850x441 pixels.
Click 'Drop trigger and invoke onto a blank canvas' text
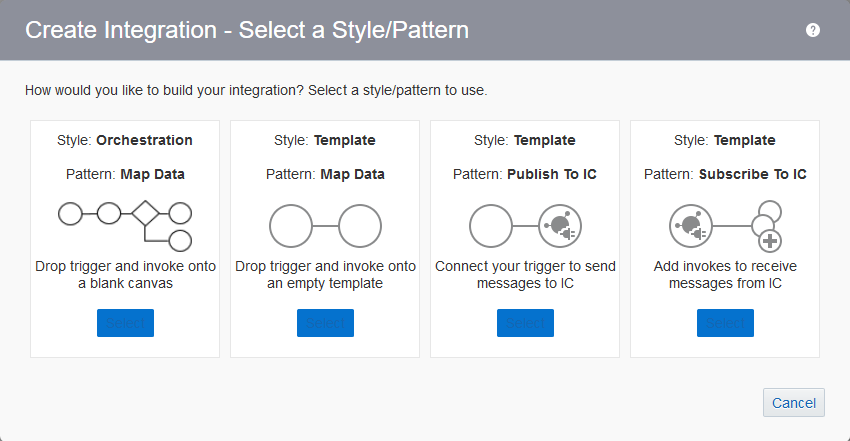[125, 275]
